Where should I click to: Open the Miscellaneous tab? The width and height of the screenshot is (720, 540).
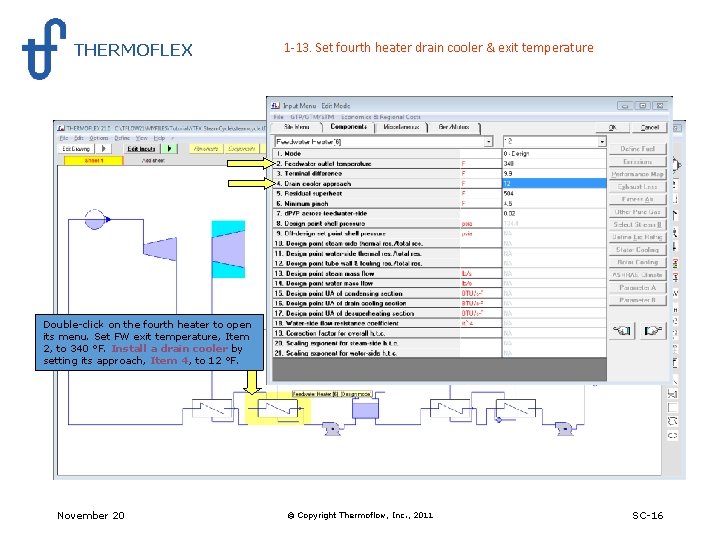pos(401,127)
